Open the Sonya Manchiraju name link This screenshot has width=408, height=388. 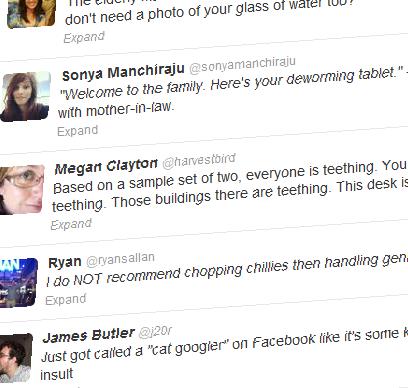[123, 72]
